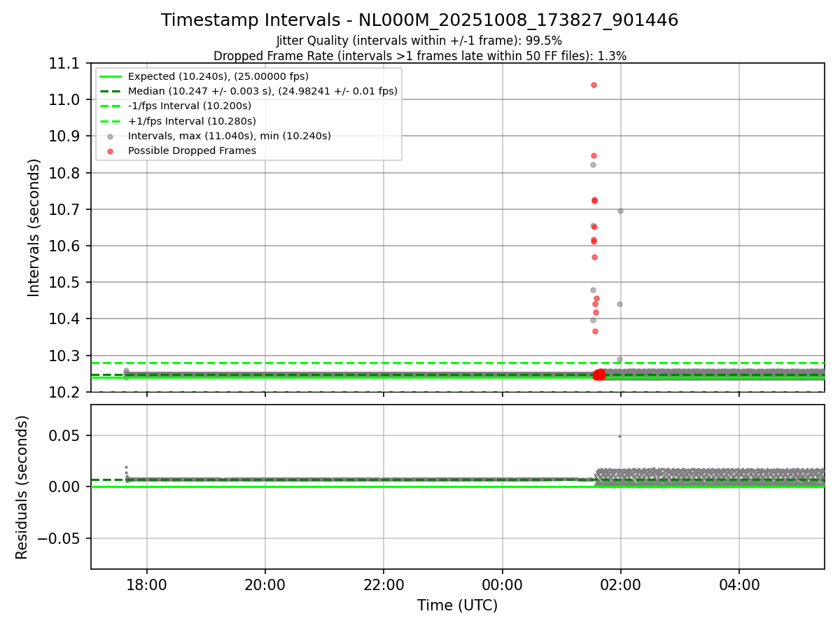Click the '02:00' x-axis tick label
Image resolution: width=840 pixels, height=630 pixels.
pos(621,584)
